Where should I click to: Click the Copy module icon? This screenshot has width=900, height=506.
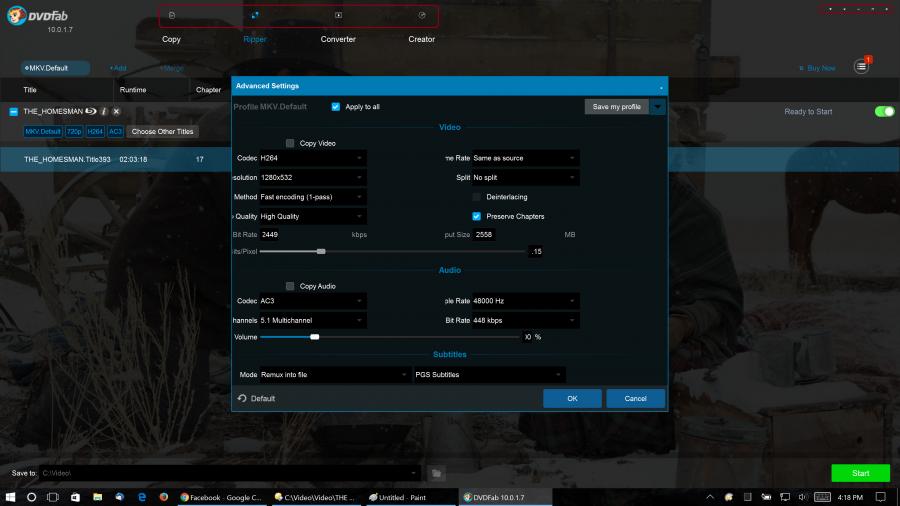171,16
